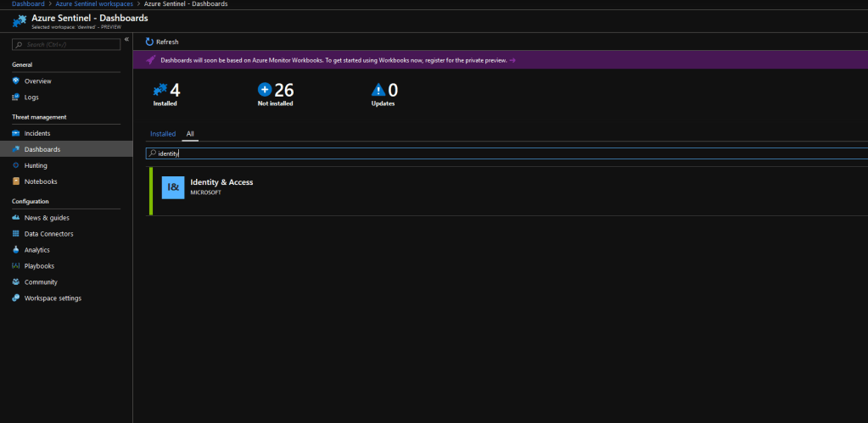The image size is (868, 423).
Task: Open Notebooks via its orange icon
Action: point(16,181)
